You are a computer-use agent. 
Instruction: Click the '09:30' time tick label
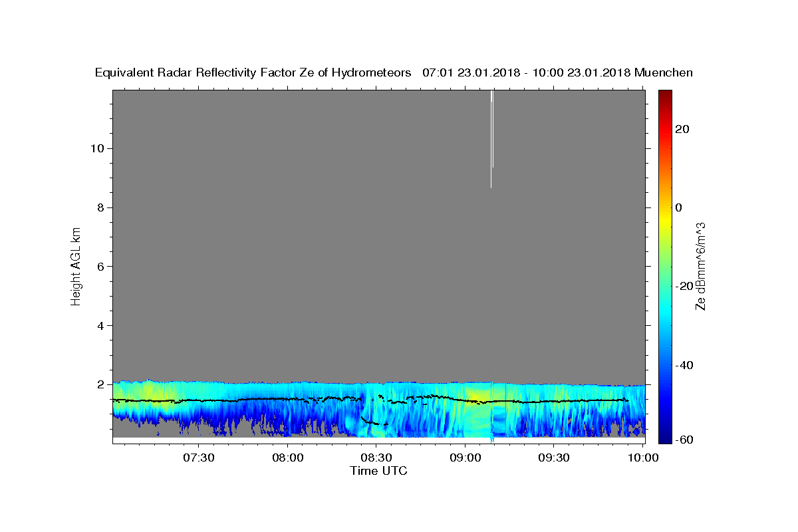(553, 458)
